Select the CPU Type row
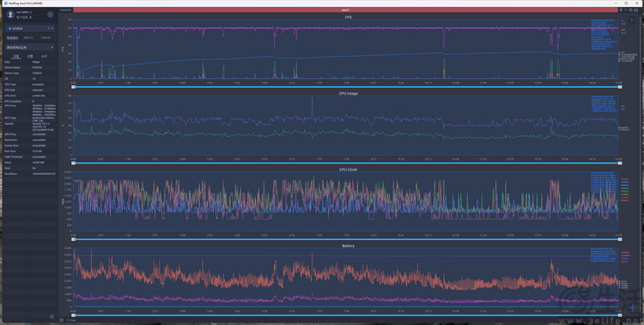 [x=30, y=84]
